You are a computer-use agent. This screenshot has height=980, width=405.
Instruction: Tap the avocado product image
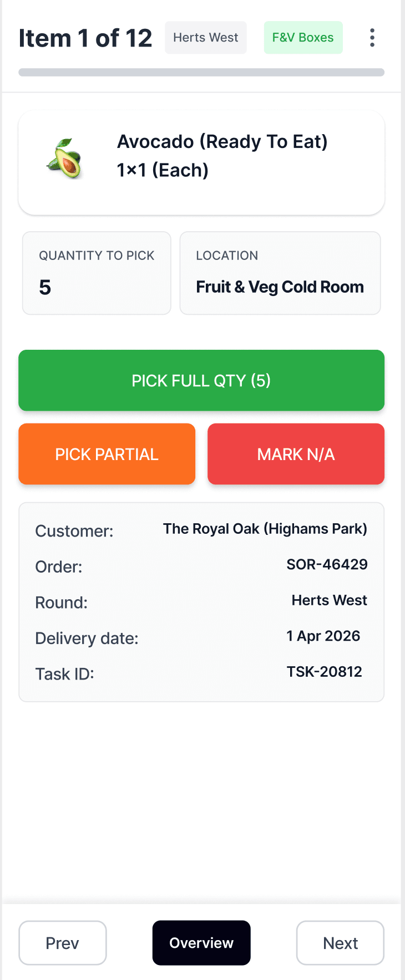coord(65,159)
